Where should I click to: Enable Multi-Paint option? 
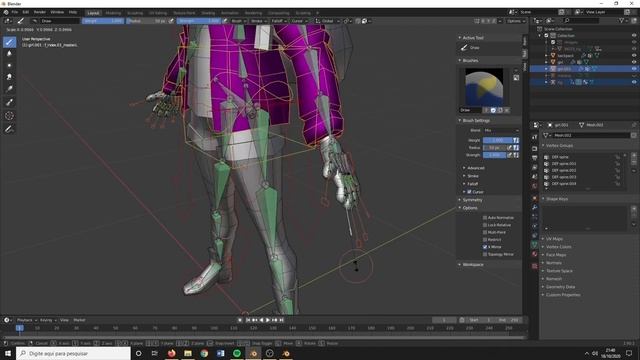click(x=485, y=232)
